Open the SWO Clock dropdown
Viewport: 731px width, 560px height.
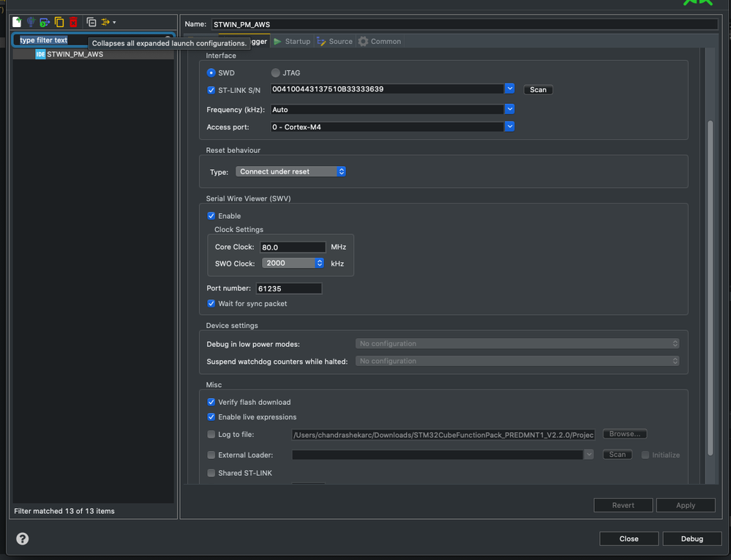click(293, 263)
